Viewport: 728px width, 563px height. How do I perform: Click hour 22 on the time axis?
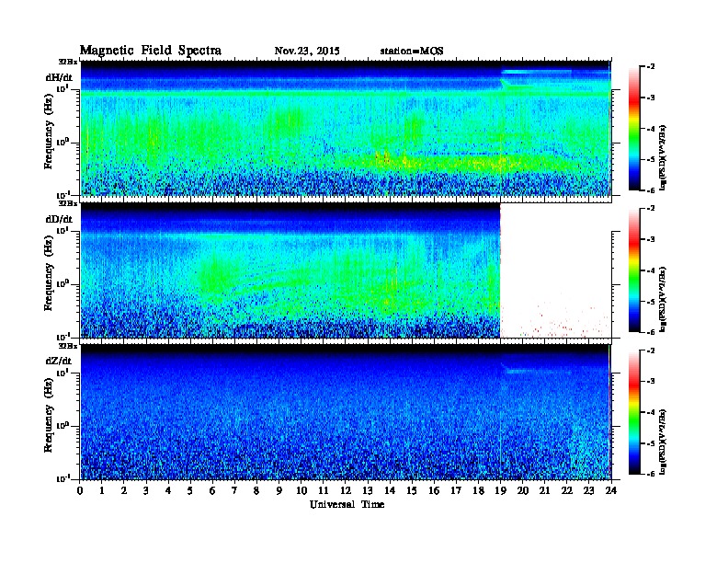(566, 491)
